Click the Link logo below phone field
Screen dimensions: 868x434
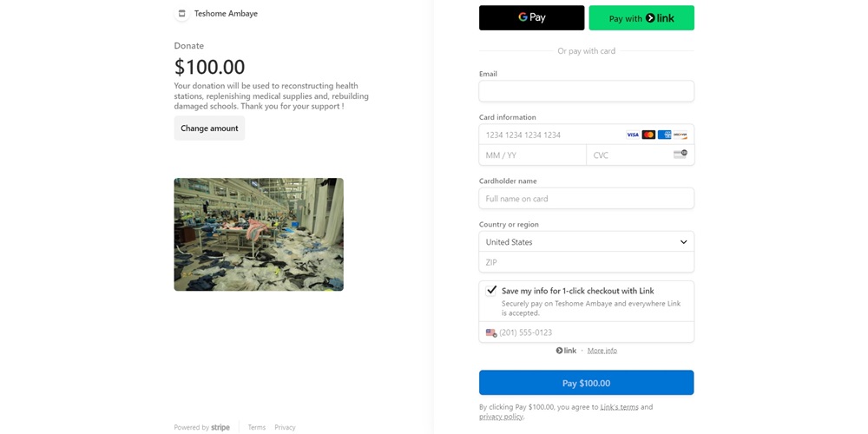[566, 351]
